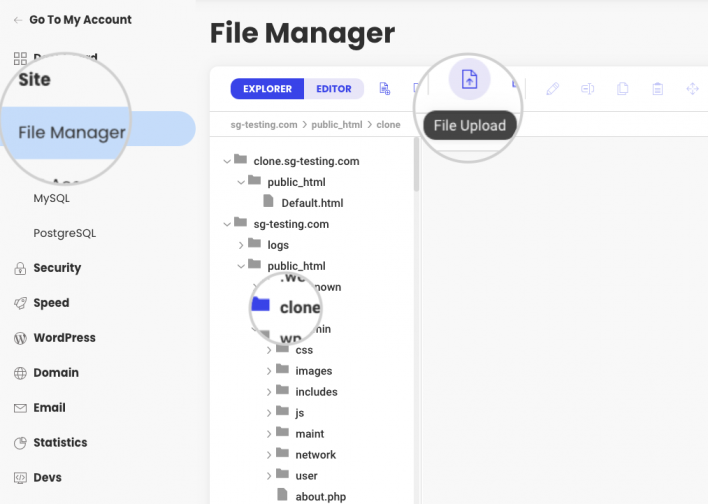
Task: Open the Speed section
Action: tap(51, 303)
